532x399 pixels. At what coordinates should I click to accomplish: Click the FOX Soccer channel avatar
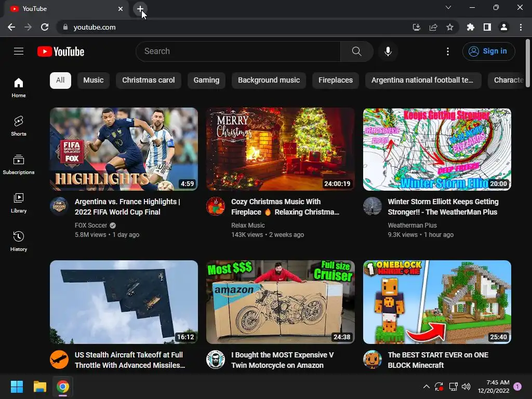[x=59, y=206]
